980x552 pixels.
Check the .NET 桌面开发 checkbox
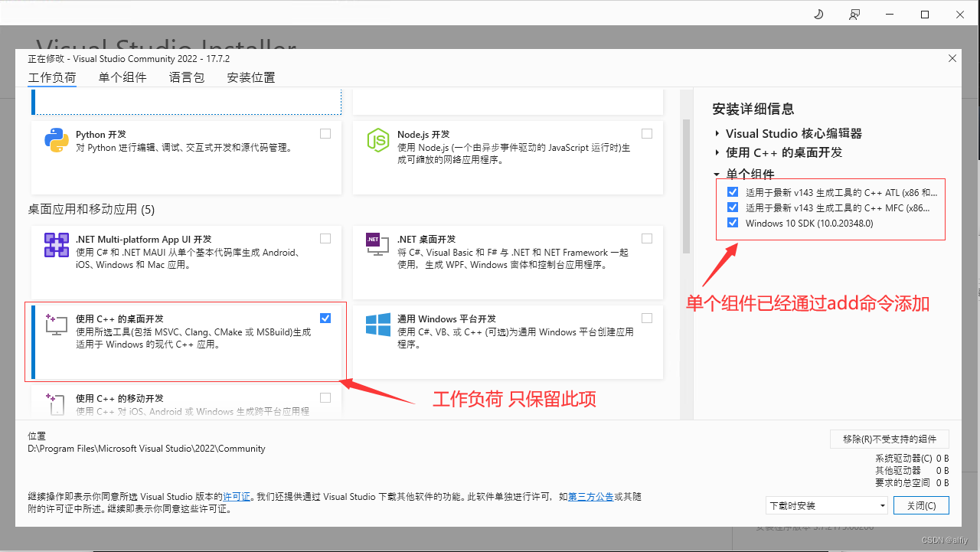click(x=647, y=238)
